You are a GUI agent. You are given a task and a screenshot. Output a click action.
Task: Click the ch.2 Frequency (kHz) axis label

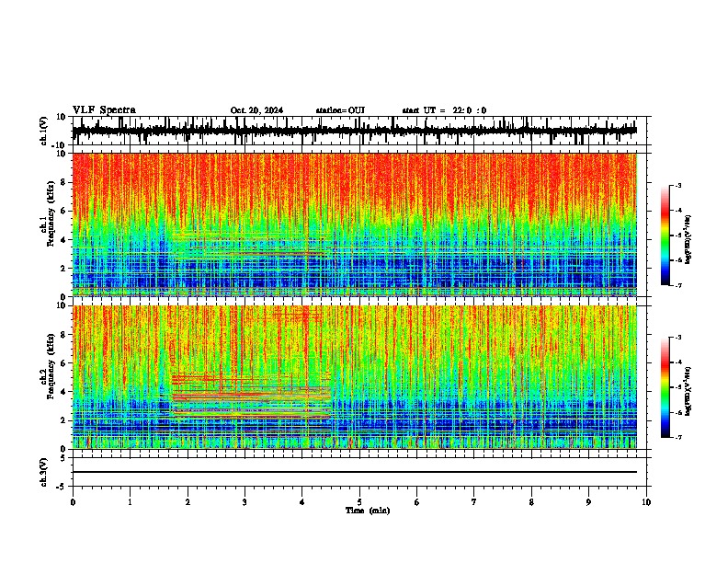[x=51, y=366]
